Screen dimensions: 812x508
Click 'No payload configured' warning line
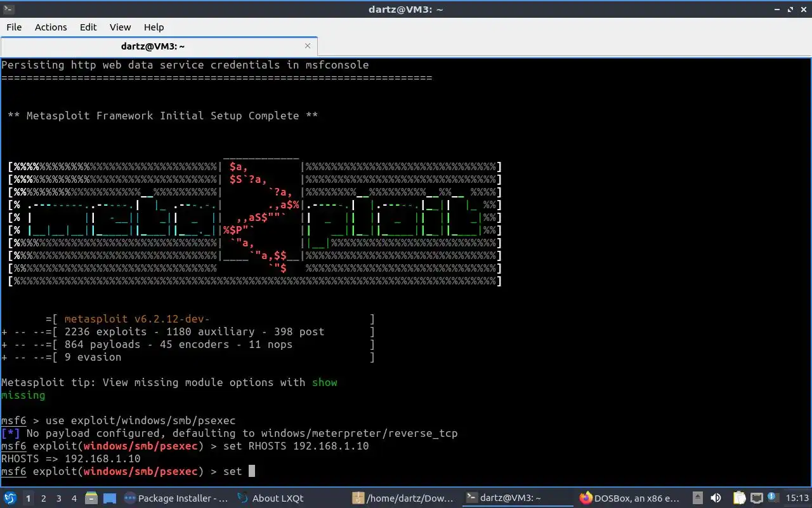coord(229,433)
